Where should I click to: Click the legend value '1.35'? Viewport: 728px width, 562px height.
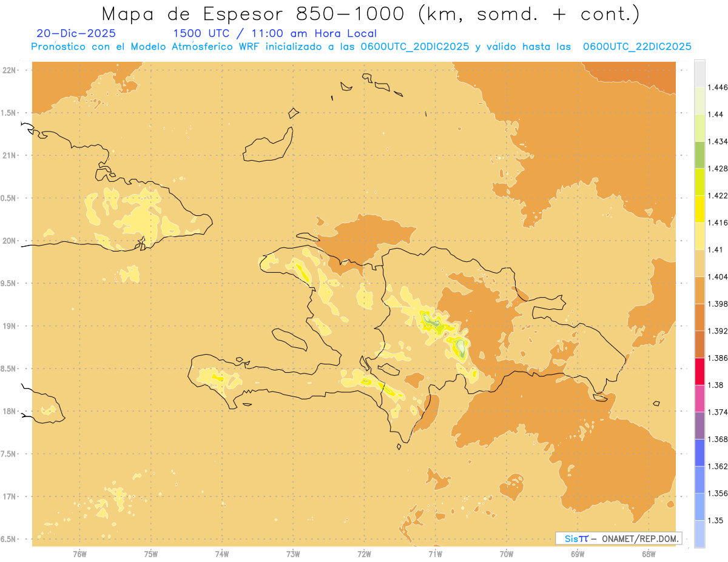click(716, 520)
